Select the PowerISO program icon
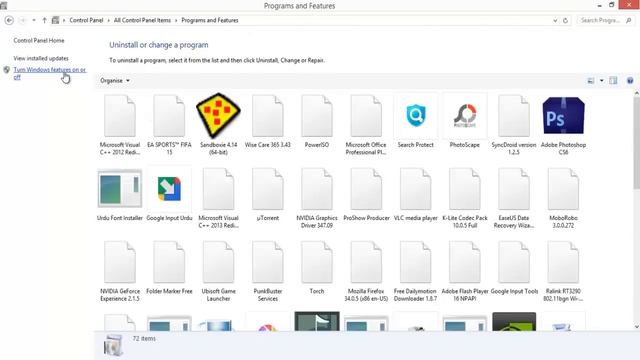 pos(317,116)
